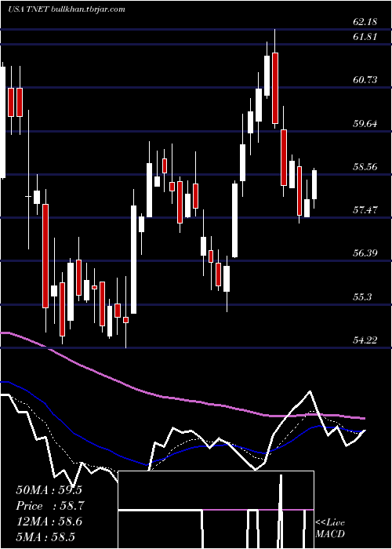Click the last white candlestick on the right
Screen dimensions: 392x549
pyautogui.click(x=314, y=184)
